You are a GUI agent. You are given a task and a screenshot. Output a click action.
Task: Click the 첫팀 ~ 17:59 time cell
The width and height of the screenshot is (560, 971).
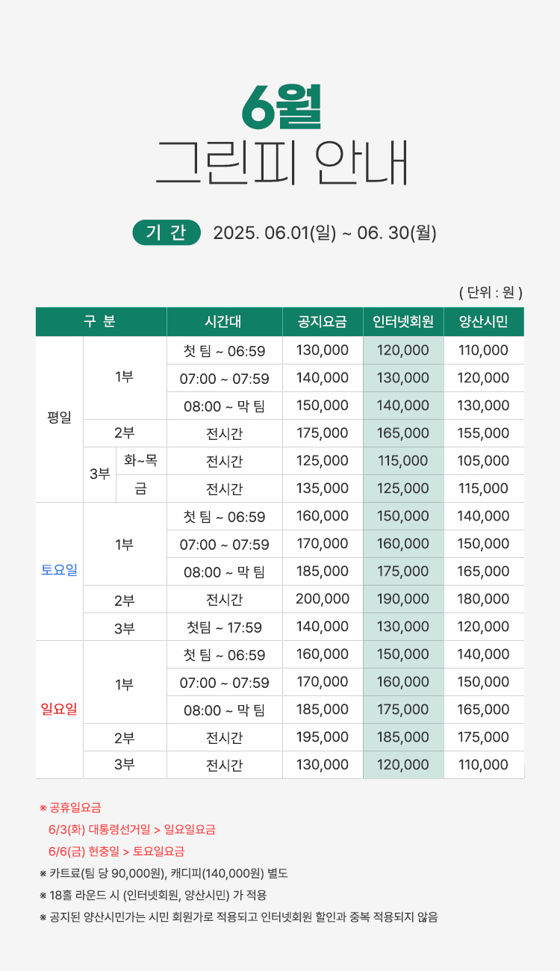[x=224, y=627]
